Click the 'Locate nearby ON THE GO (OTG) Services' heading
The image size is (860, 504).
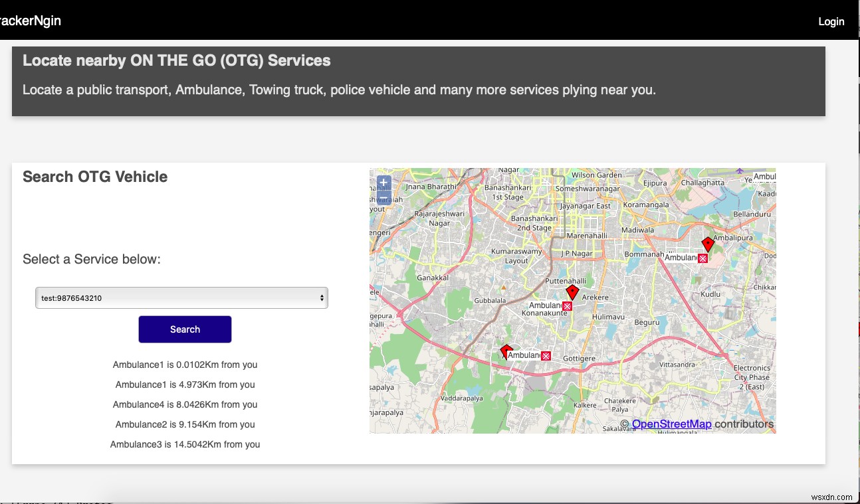177,60
